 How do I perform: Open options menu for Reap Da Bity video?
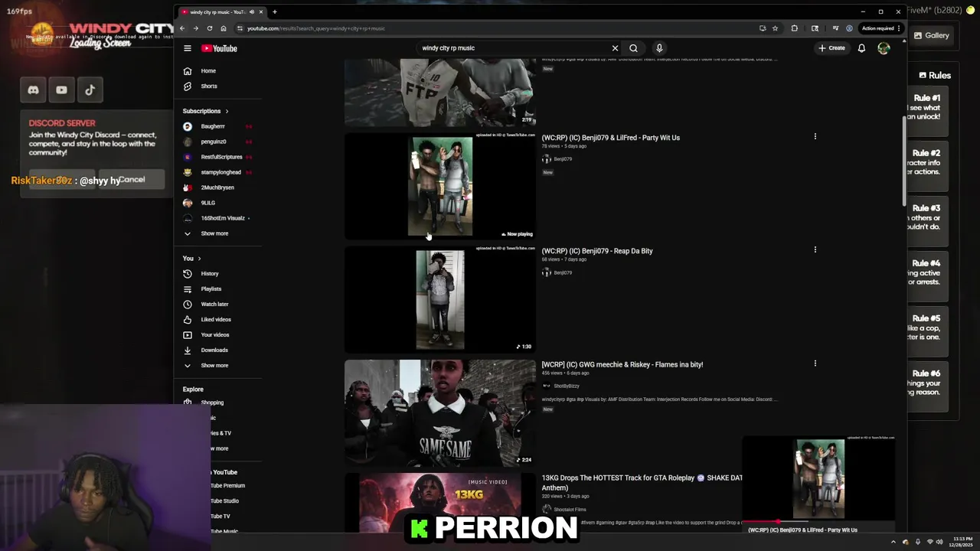pyautogui.click(x=815, y=249)
